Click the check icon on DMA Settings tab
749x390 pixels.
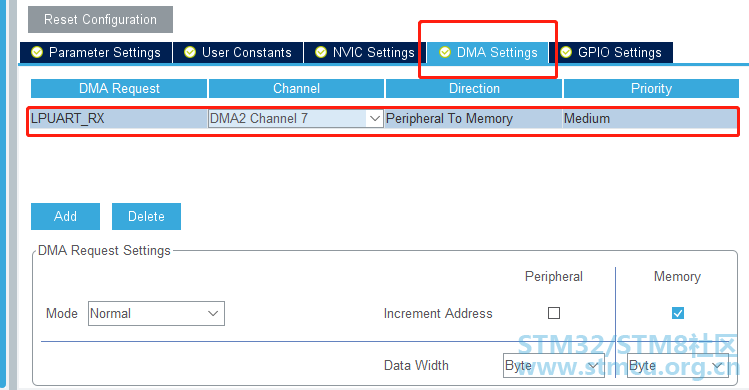[445, 52]
